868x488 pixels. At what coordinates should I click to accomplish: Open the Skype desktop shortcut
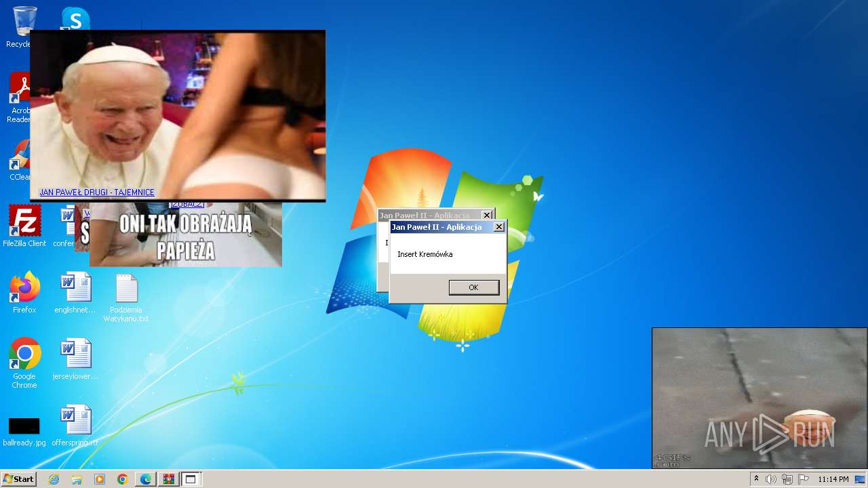coord(75,18)
